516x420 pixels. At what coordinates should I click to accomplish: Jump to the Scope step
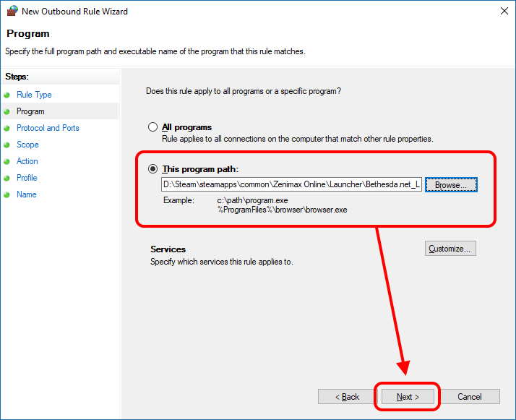click(27, 145)
